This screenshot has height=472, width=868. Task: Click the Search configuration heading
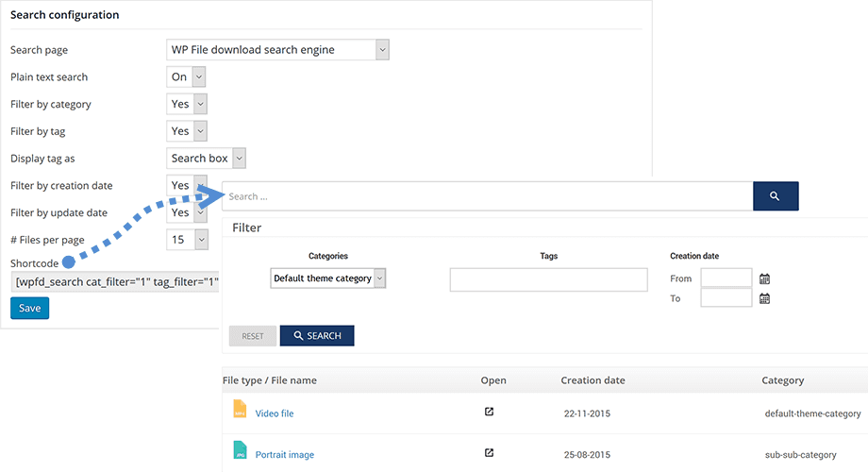pos(65,15)
